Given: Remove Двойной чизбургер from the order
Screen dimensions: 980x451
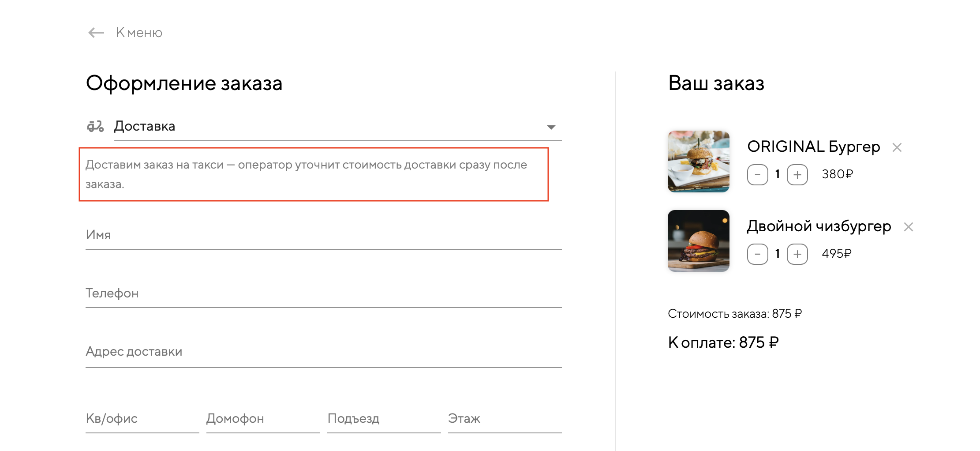Looking at the screenshot, I should coord(908,227).
